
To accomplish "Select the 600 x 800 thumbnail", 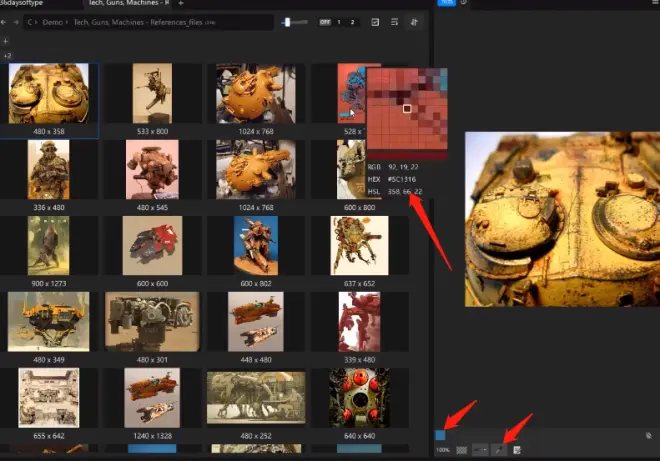I will pyautogui.click(x=351, y=170).
